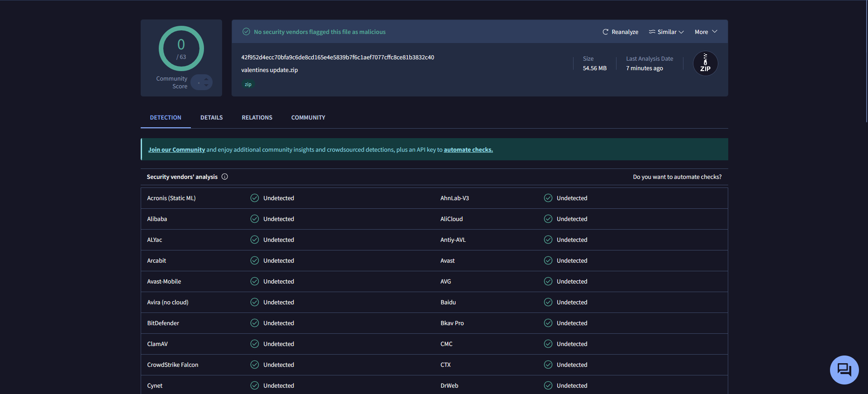Click the ALYac undetected check icon

coord(255,240)
